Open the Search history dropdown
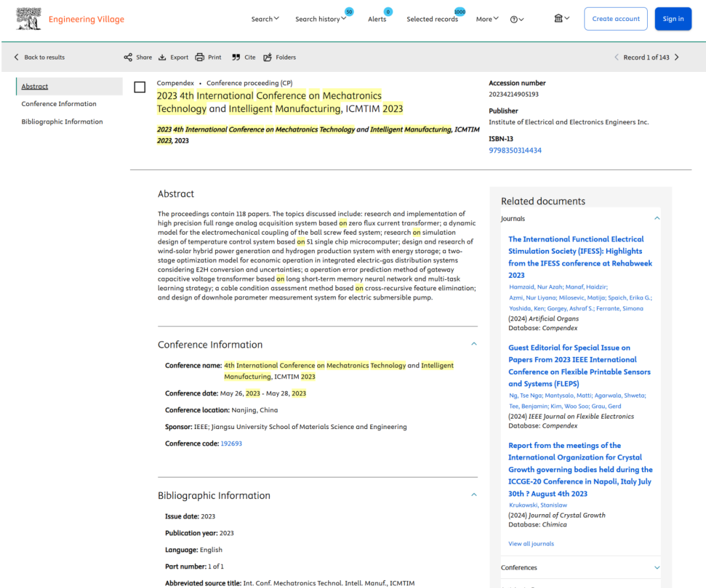The width and height of the screenshot is (706, 588). (320, 19)
